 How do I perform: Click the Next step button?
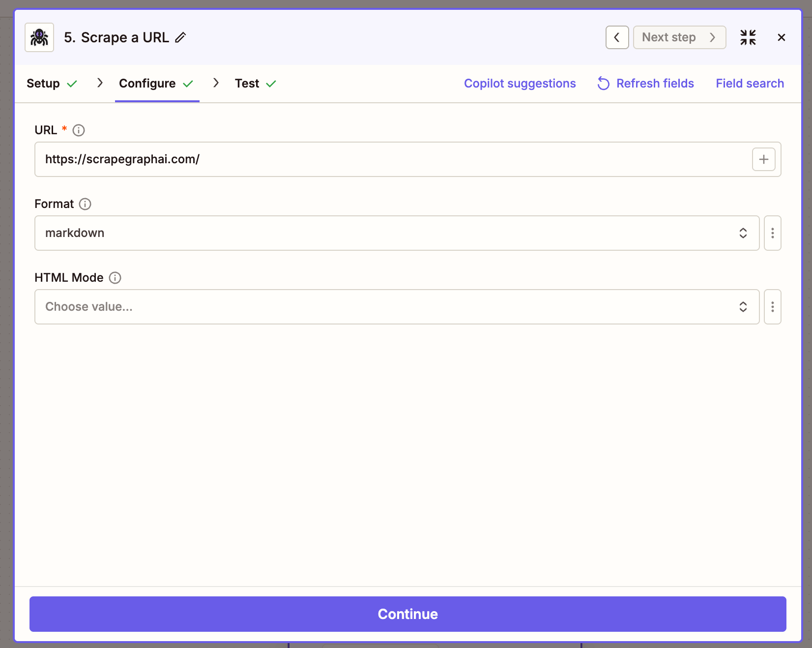coord(679,37)
